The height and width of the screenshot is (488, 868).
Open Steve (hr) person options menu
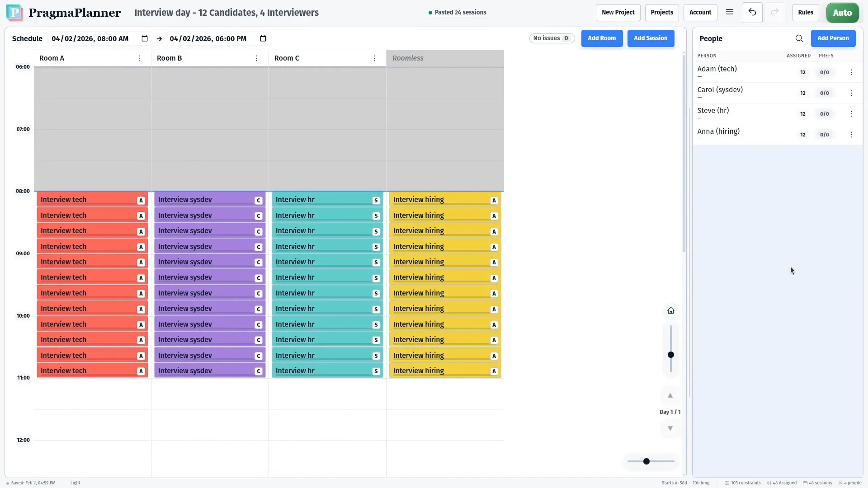point(851,114)
